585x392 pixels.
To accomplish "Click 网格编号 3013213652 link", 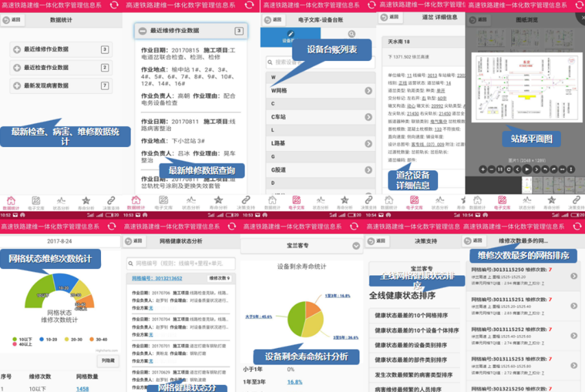I will coord(159,278).
